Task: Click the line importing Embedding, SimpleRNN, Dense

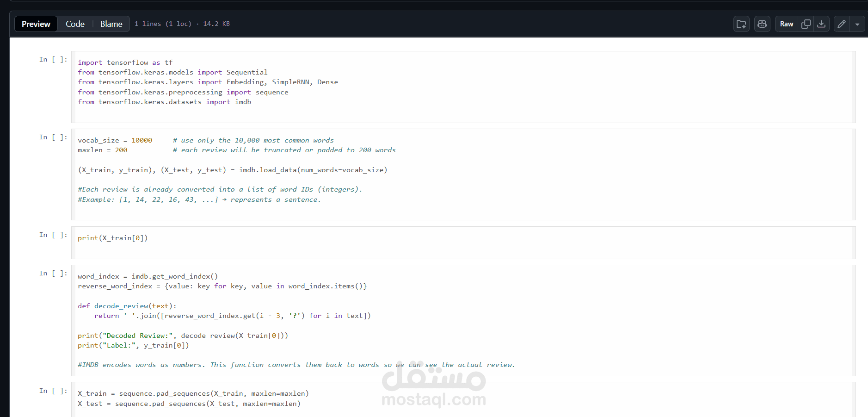Action: tap(208, 82)
